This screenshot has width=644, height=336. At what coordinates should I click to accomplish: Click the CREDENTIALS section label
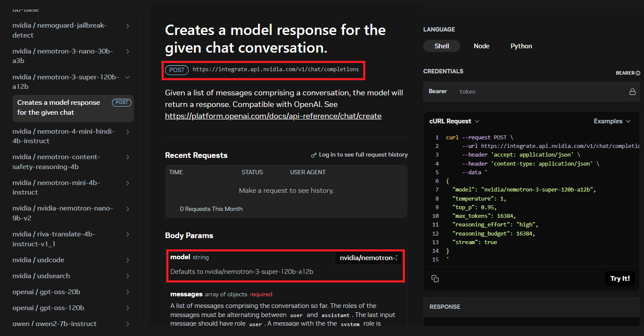coord(443,71)
